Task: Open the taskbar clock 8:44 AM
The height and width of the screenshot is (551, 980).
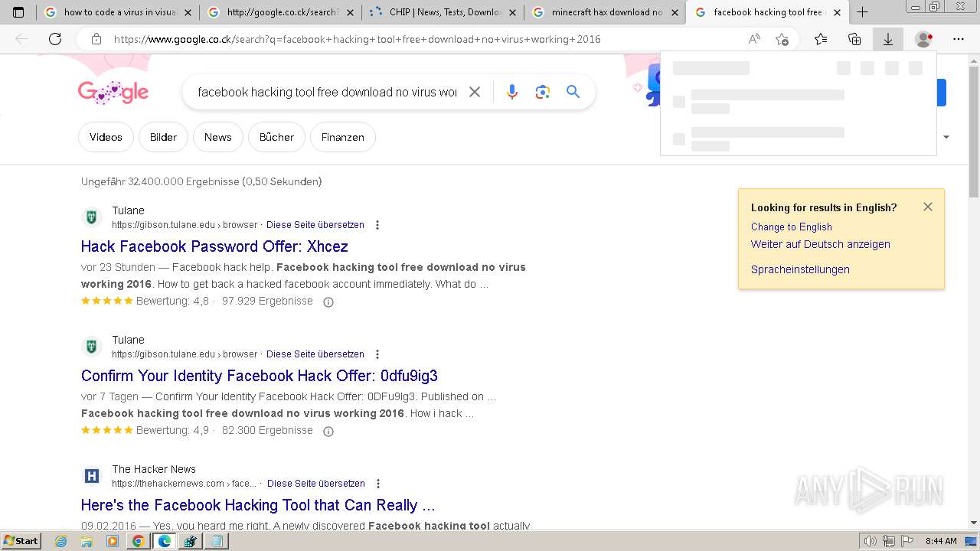Action: tap(941, 541)
